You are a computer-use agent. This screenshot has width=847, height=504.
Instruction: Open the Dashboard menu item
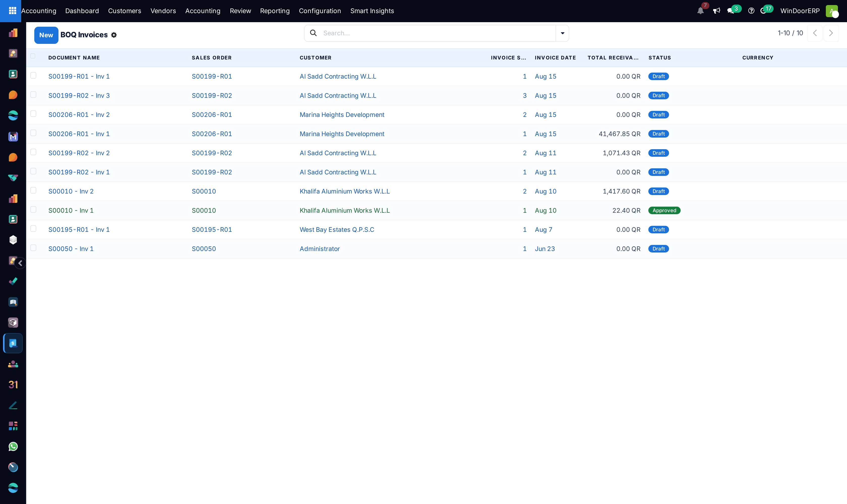click(82, 11)
